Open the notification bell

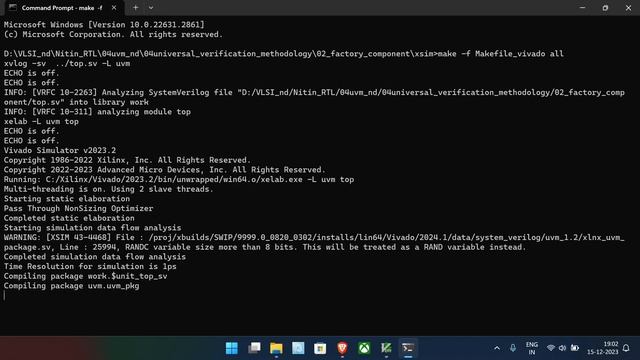point(626,348)
